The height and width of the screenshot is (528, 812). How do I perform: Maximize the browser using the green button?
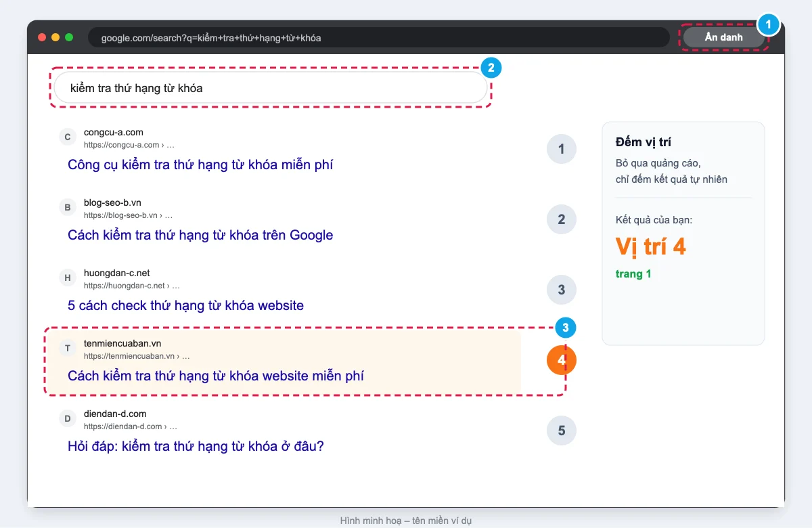click(69, 37)
